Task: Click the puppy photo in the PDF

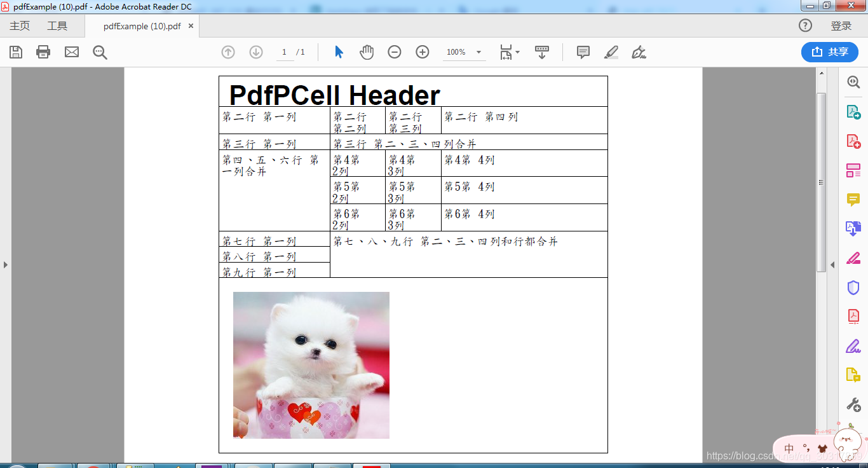Action: (x=311, y=364)
